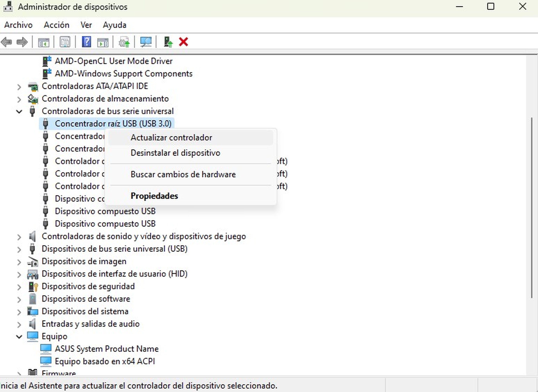Click the show/hide console tree icon
The image size is (538, 392).
44,42
